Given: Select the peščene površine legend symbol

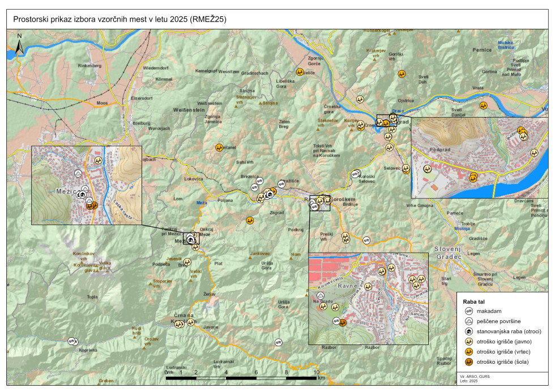Looking at the screenshot, I should (469, 321).
